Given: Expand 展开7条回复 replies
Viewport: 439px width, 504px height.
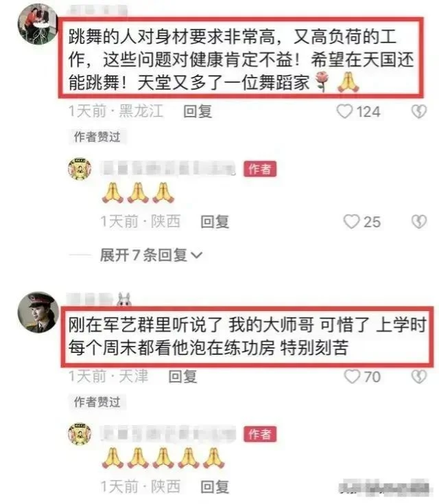Looking at the screenshot, I should click(x=151, y=255).
